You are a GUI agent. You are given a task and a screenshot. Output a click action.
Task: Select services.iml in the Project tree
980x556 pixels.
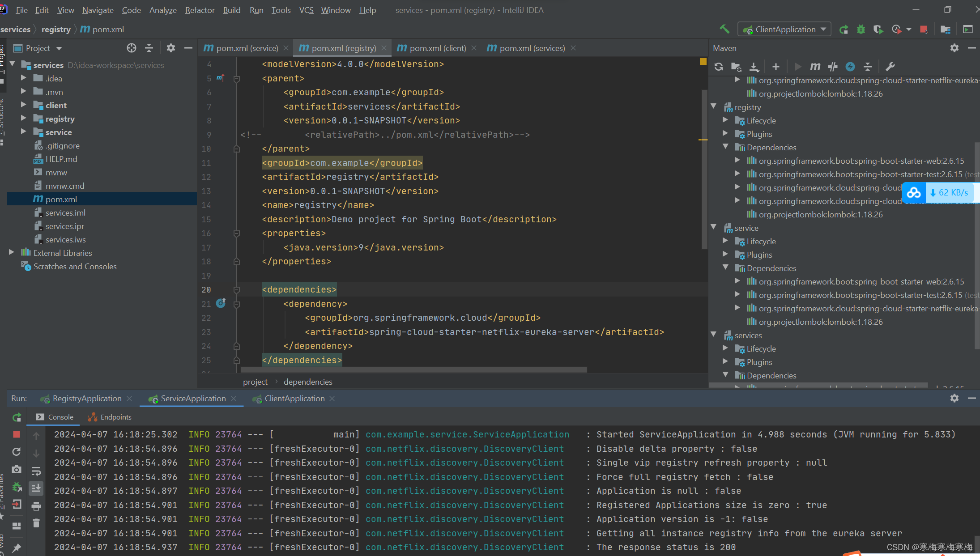click(65, 212)
